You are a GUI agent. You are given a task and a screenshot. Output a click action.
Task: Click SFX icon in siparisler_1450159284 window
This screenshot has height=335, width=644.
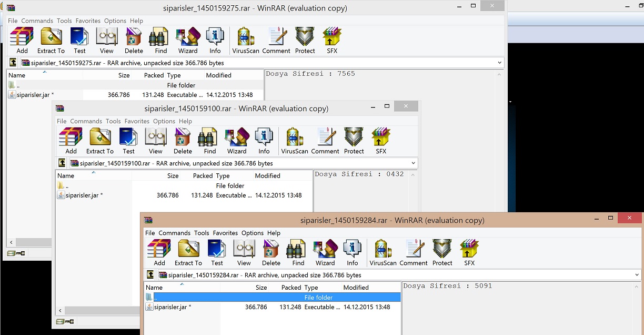pos(469,252)
